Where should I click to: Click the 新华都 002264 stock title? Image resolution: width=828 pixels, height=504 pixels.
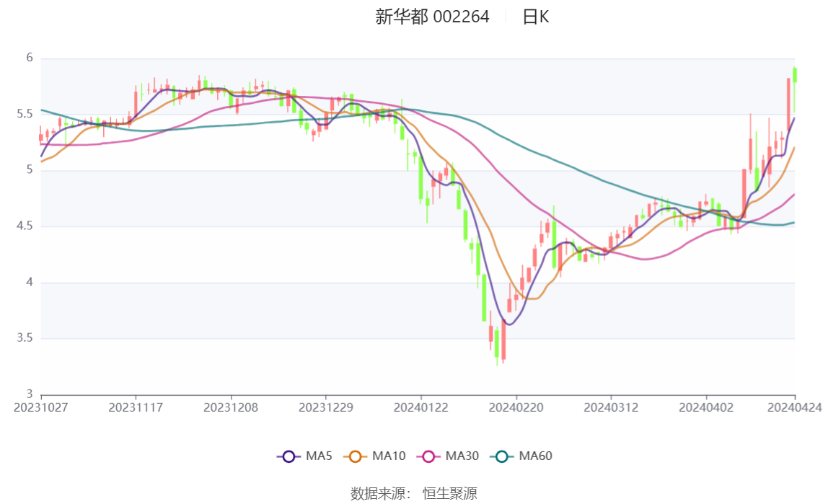[432, 17]
